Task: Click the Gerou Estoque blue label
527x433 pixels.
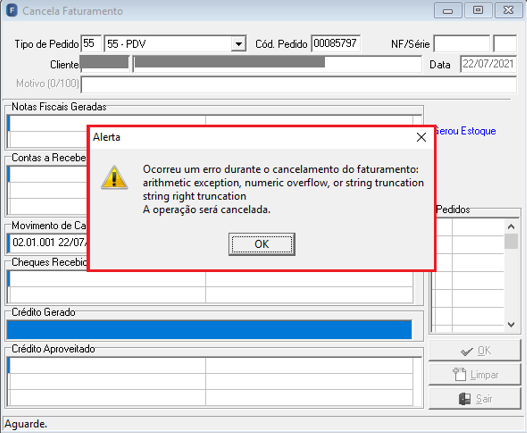Action: pos(465,131)
